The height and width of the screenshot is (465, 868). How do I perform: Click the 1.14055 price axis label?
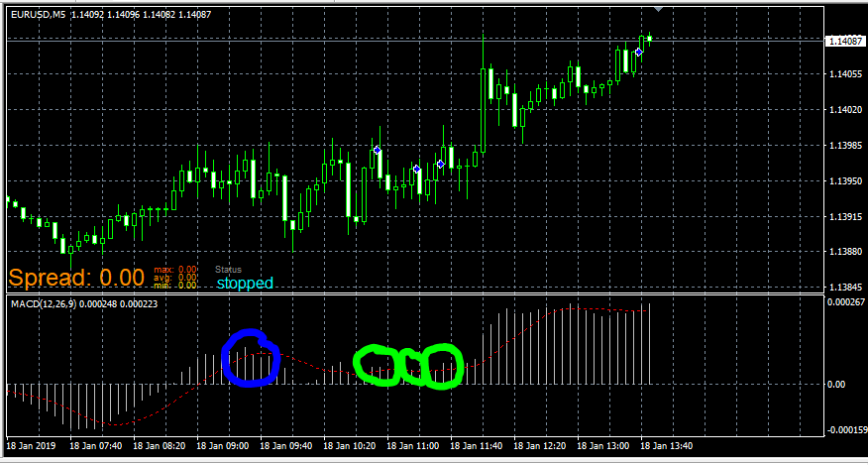[844, 74]
